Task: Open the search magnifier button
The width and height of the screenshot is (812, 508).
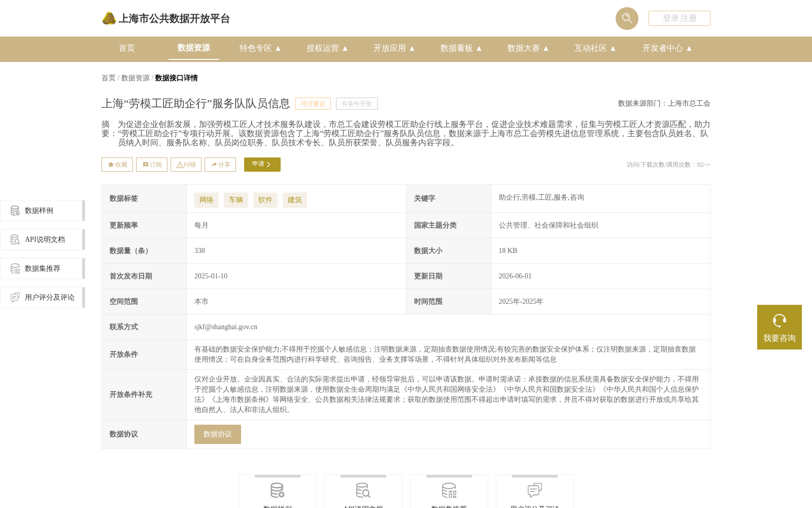Action: pos(627,18)
